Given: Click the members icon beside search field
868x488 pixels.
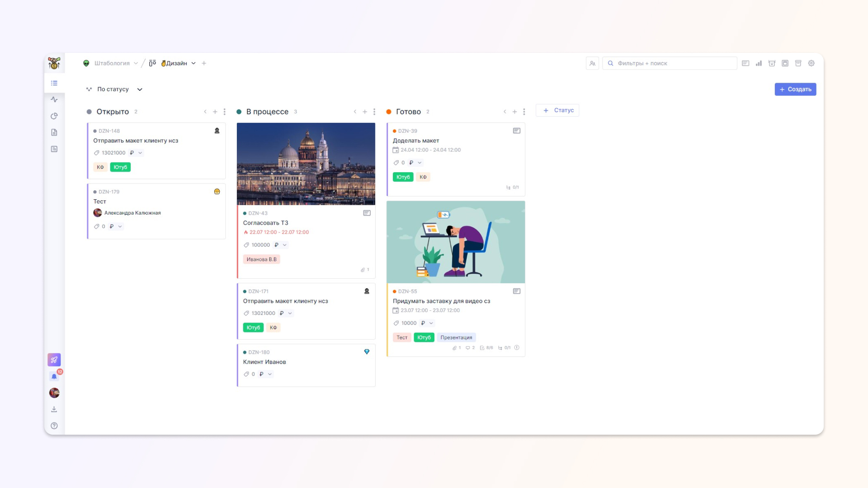Looking at the screenshot, I should 592,63.
